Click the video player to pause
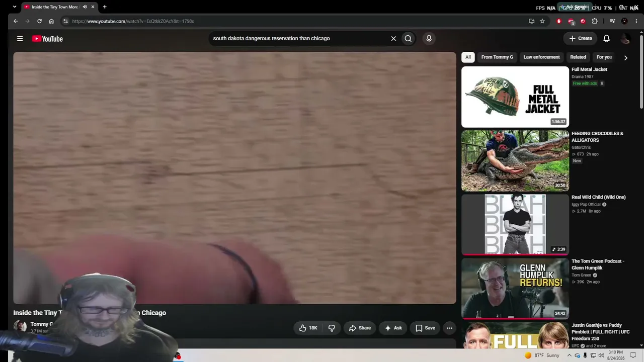Image resolution: width=644 pixels, height=362 pixels. (x=234, y=178)
